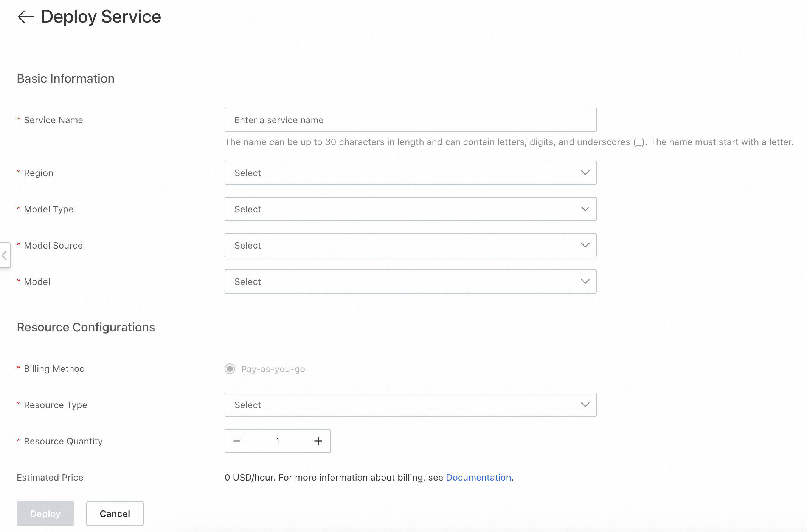Click the plus icon in Resource Quantity
The image size is (807, 532).
pos(318,441)
